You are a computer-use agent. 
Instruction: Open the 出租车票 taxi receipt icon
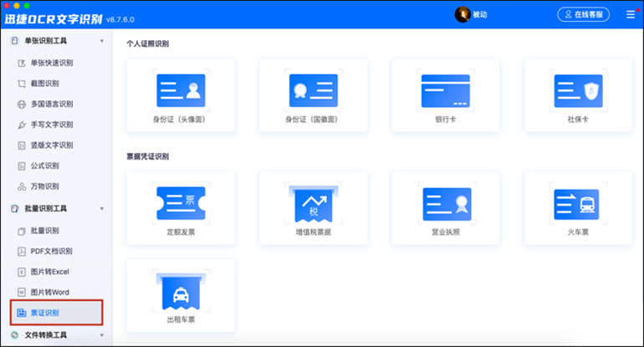point(181,291)
